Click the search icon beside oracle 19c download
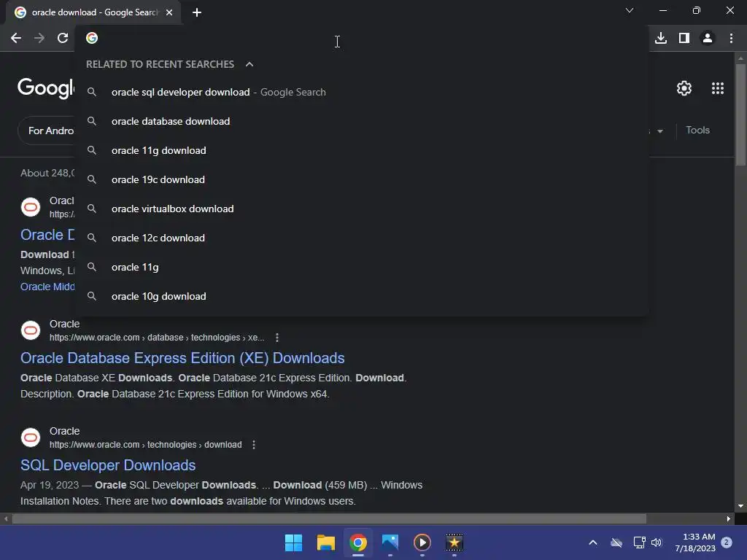The height and width of the screenshot is (560, 747). 92,179
